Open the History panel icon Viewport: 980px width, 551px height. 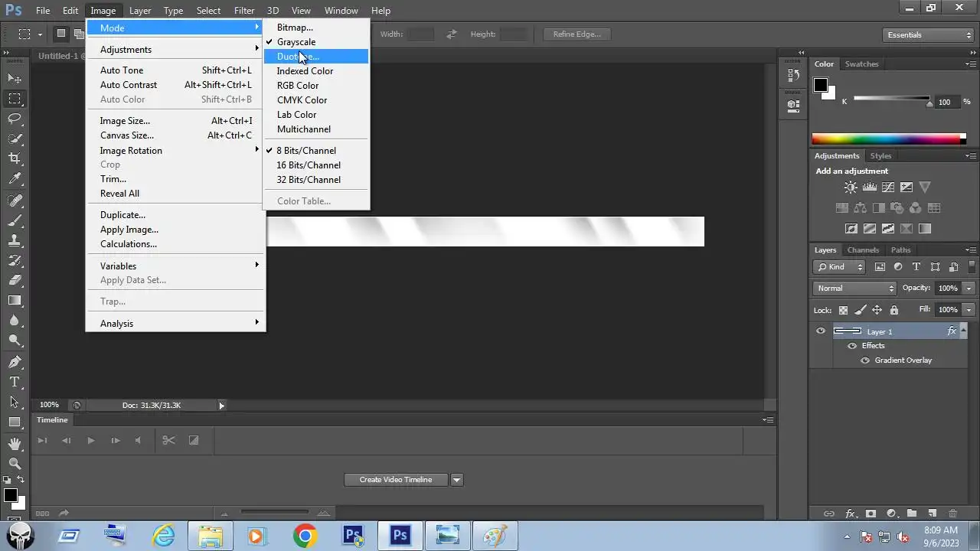(792, 76)
